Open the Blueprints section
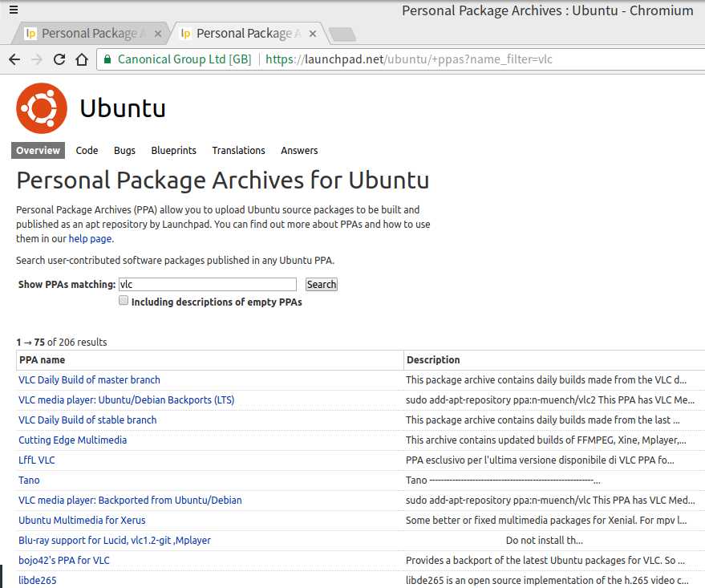705x588 pixels. click(173, 150)
